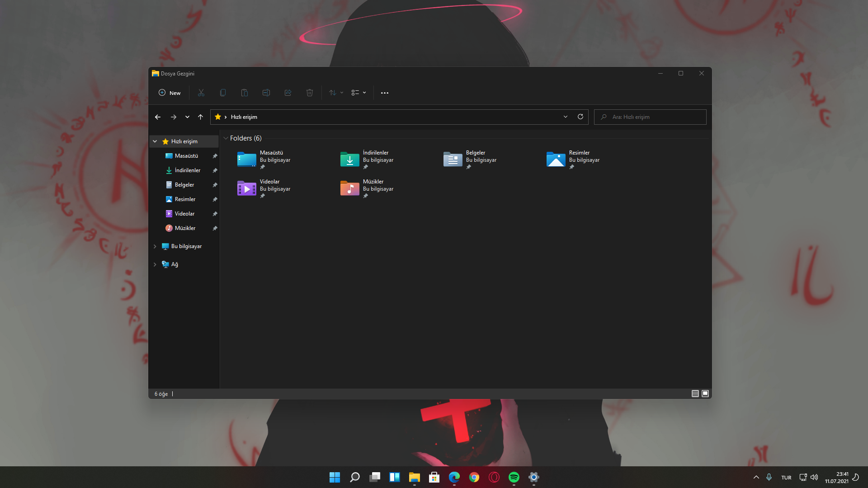Go up one folder level
The width and height of the screenshot is (868, 488).
(200, 117)
